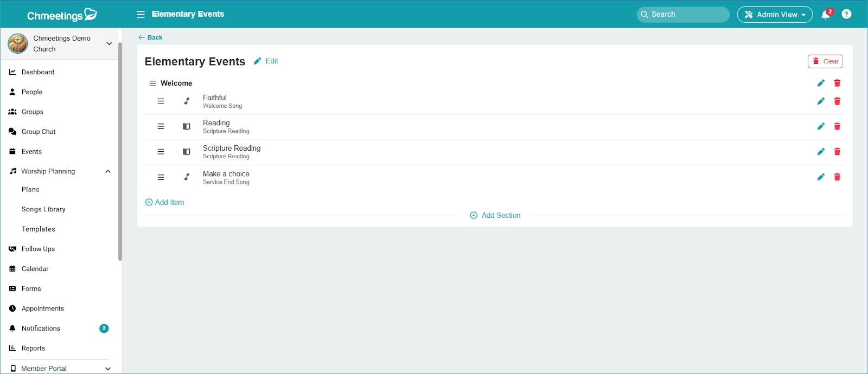
Task: Toggle the hamburger sidebar menu icon
Action: click(x=141, y=15)
